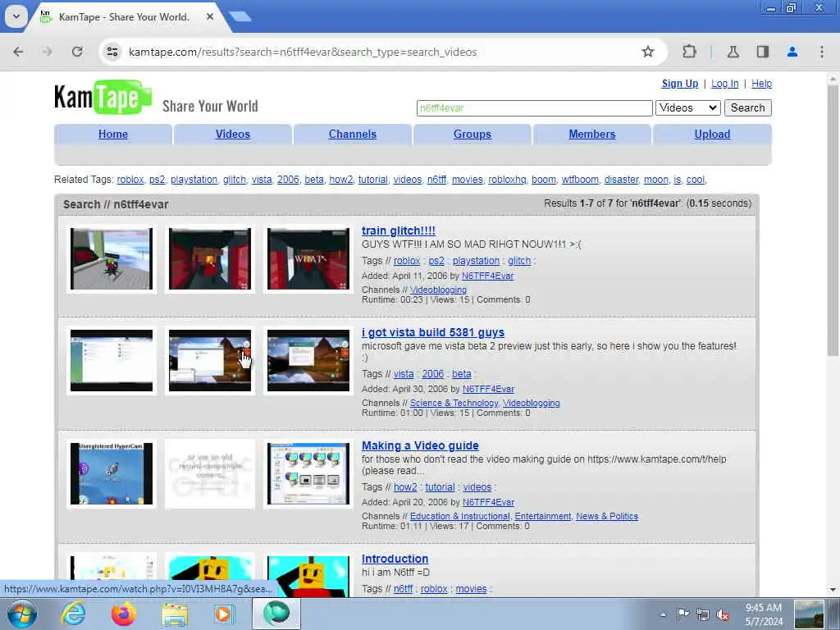Click the browser forward arrow
This screenshot has width=840, height=630.
point(47,52)
